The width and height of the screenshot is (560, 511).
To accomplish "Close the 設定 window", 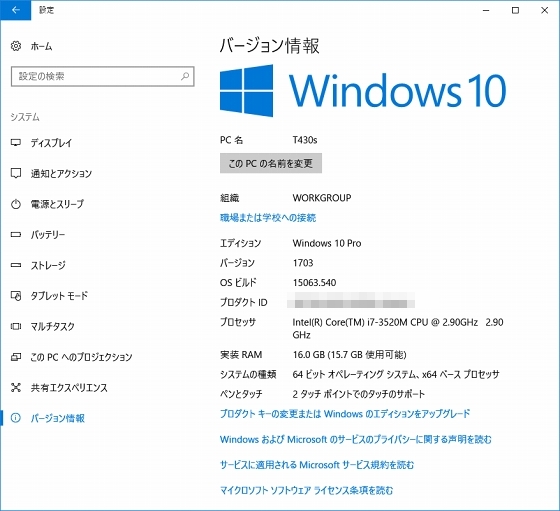I will (x=545, y=10).
